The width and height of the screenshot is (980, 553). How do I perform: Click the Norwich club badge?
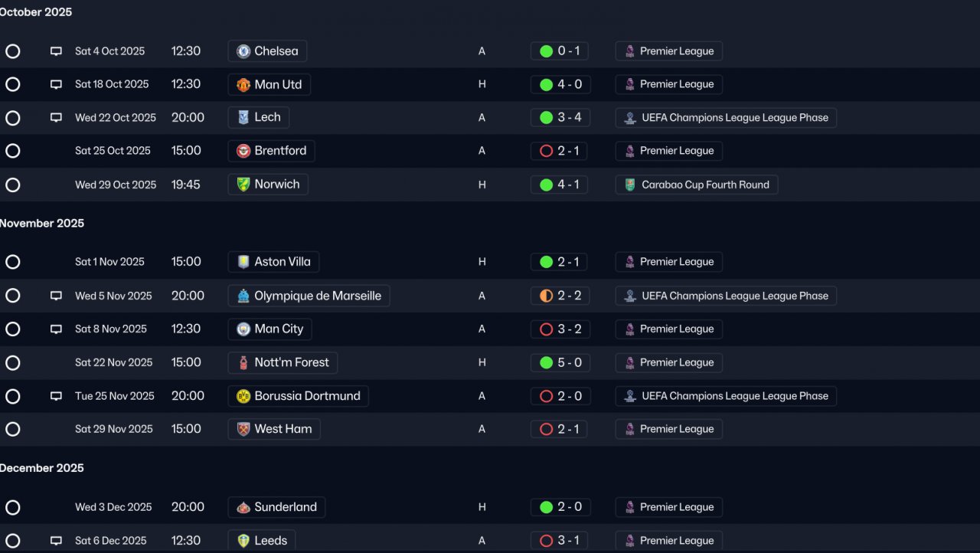click(x=243, y=185)
